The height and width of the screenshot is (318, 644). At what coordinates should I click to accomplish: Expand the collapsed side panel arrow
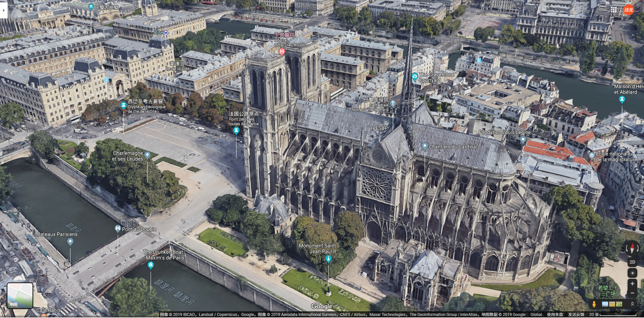4,10
